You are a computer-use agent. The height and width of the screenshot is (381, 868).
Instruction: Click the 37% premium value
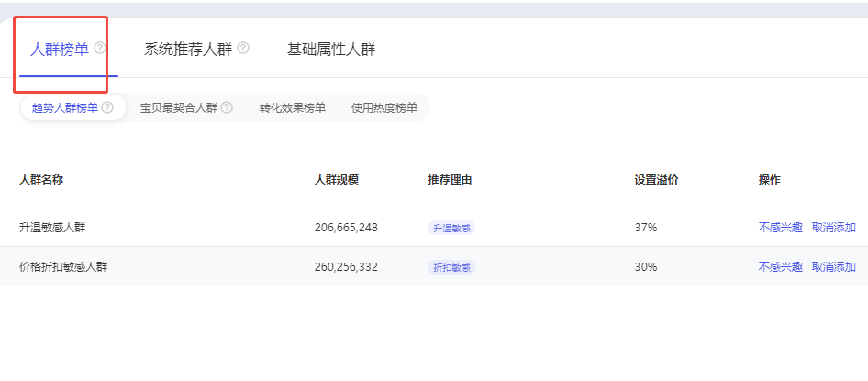[x=645, y=228]
